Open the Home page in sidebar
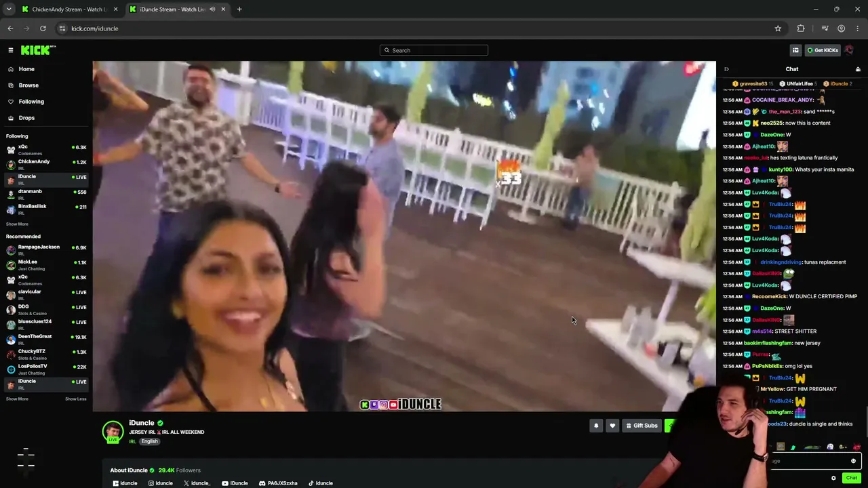Viewport: 868px width, 488px height. 45,69
